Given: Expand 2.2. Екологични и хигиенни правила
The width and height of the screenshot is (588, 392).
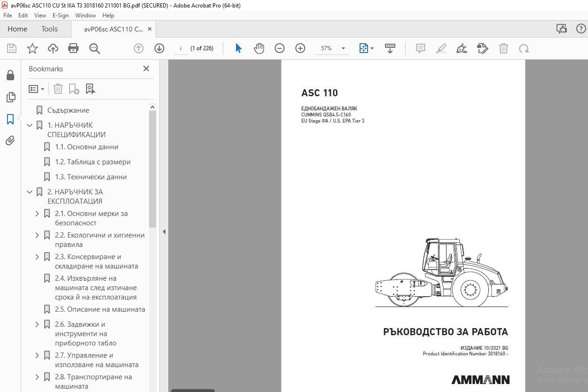Looking at the screenshot, I should [38, 235].
